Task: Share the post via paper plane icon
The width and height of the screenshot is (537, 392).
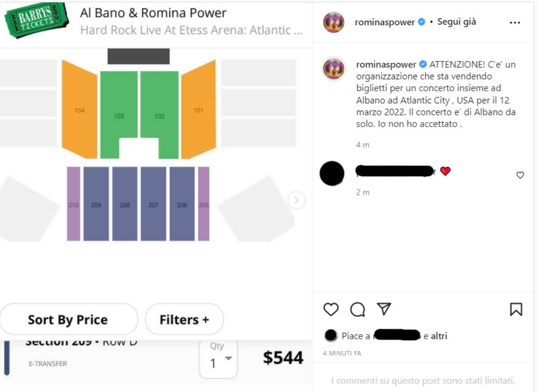Action: [384, 309]
